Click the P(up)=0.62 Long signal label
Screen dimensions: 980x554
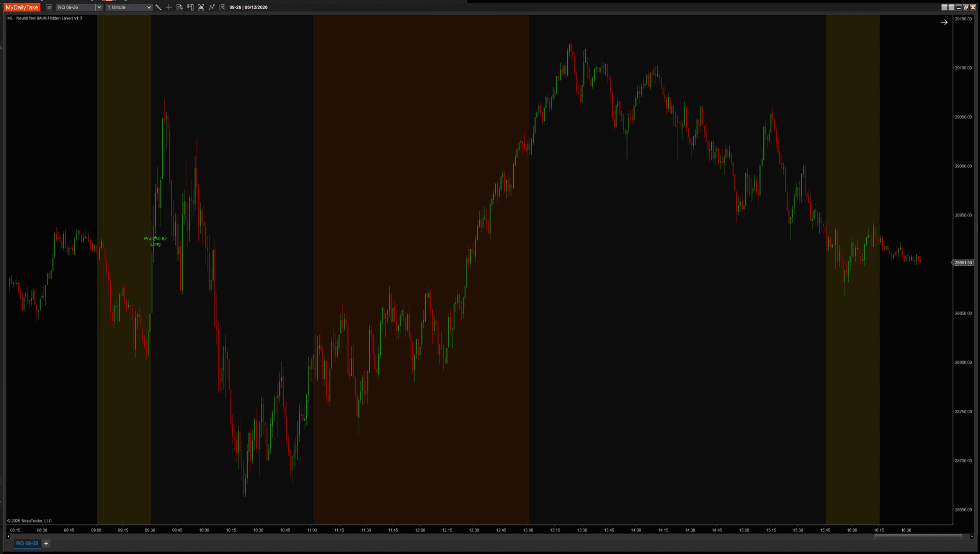pos(155,241)
